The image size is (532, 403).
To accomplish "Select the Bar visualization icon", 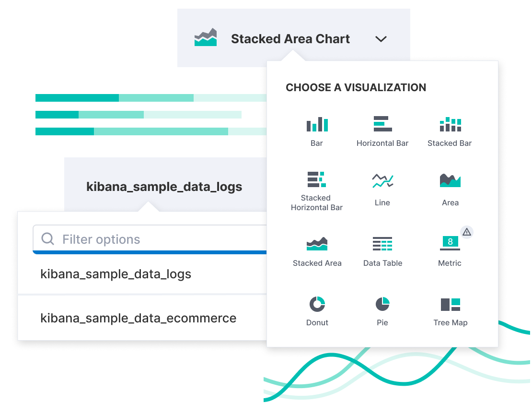I will (x=317, y=124).
